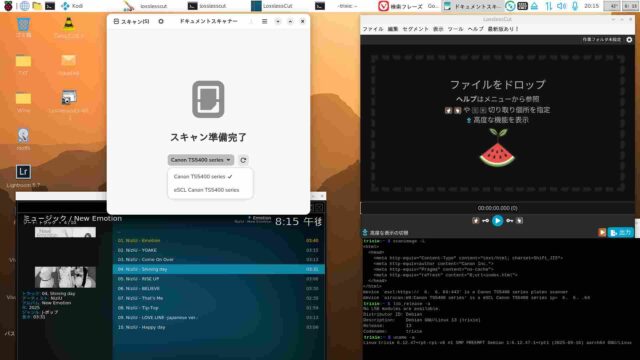Screen dimensions: 640x360
Task: Open the Wine folder on the desktop
Action: [23, 99]
